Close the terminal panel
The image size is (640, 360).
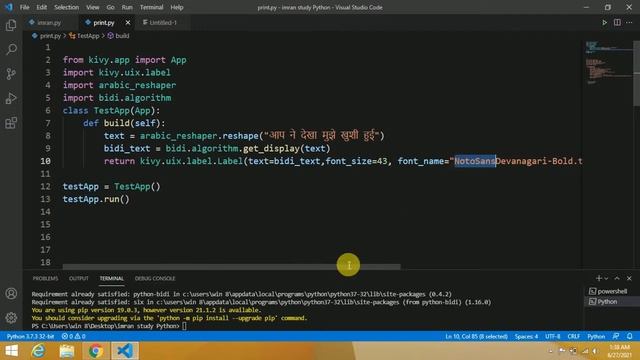(629, 278)
